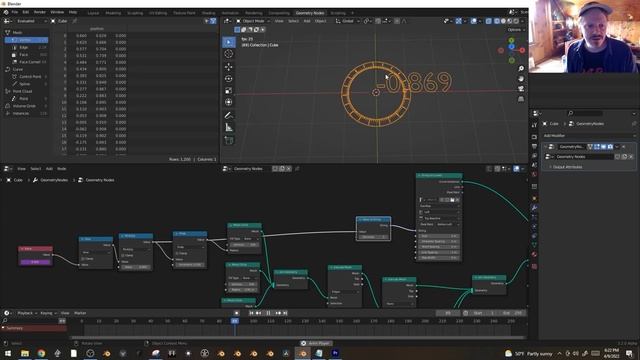Toggle modifier viewport display icon
Screen dimensions: 640x360
click(603, 147)
